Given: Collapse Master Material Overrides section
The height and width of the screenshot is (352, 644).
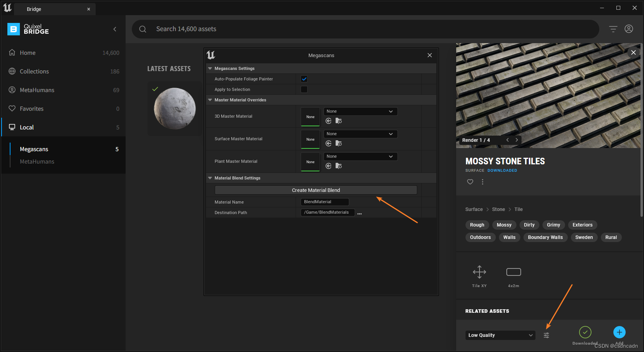Looking at the screenshot, I should pos(210,100).
